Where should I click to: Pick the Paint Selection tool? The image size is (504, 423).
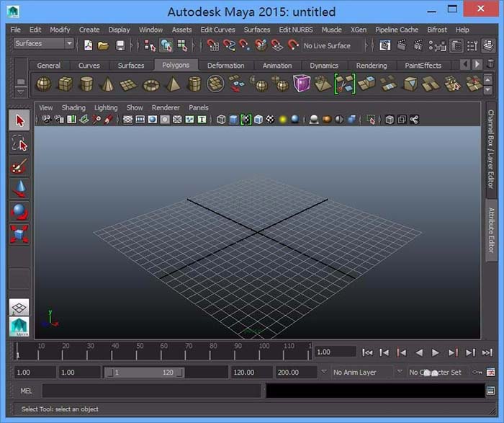pos(19,166)
